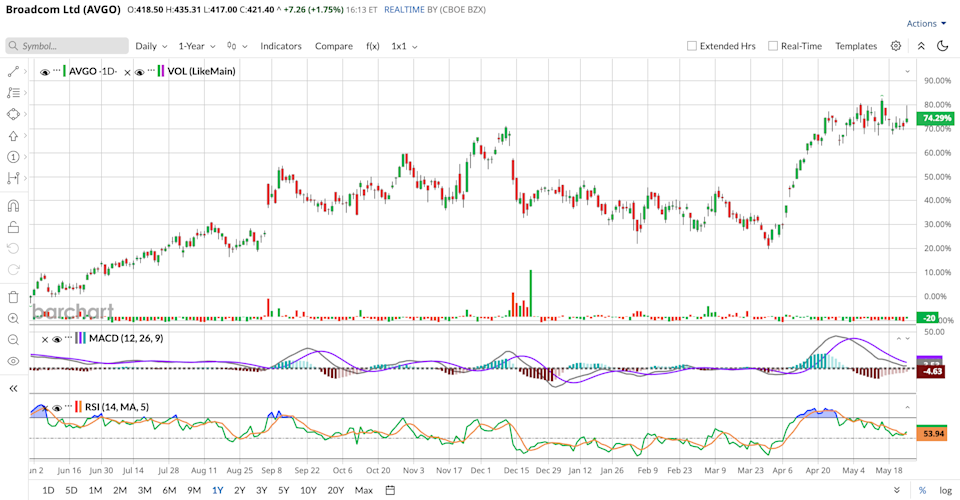The width and height of the screenshot is (960, 500).
Task: Switch to dark mode moon icon
Action: click(943, 46)
